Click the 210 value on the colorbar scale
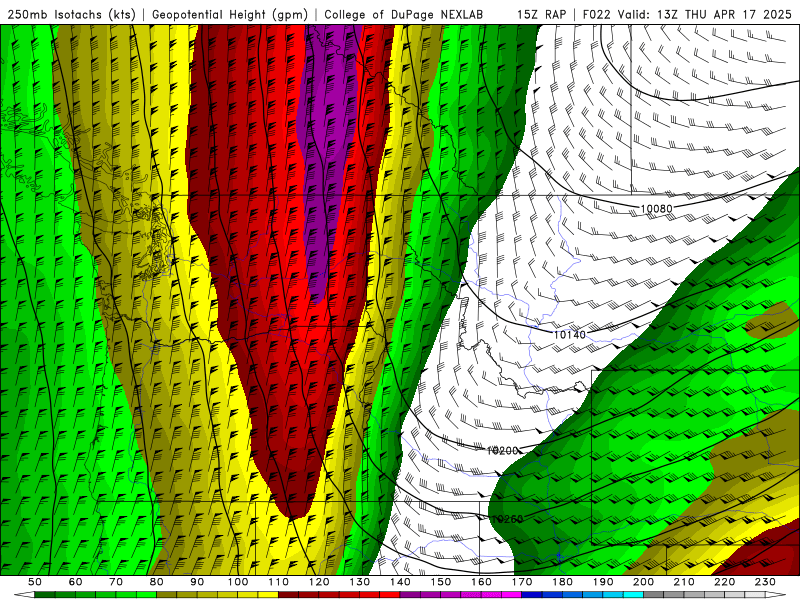Viewport: 800px width, 600px height. (684, 582)
